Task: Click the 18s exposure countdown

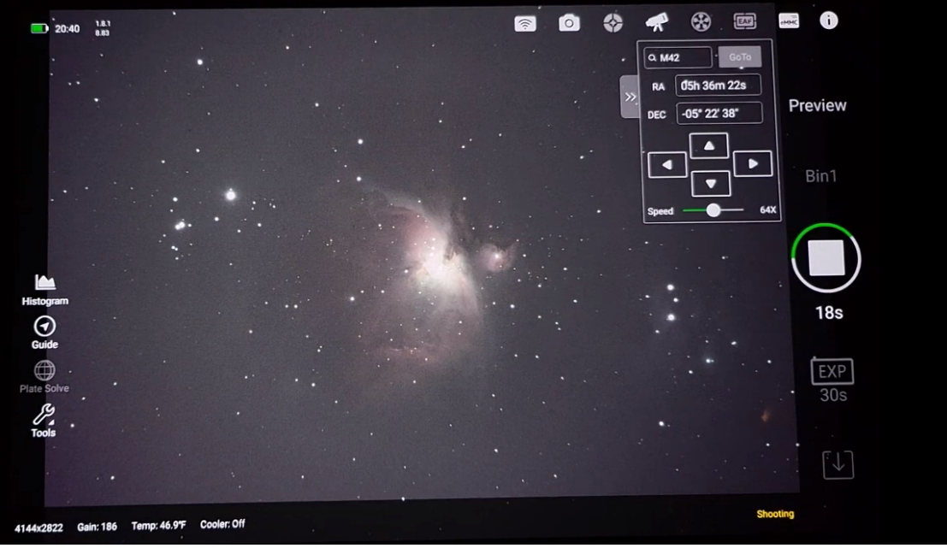Action: 829,313
